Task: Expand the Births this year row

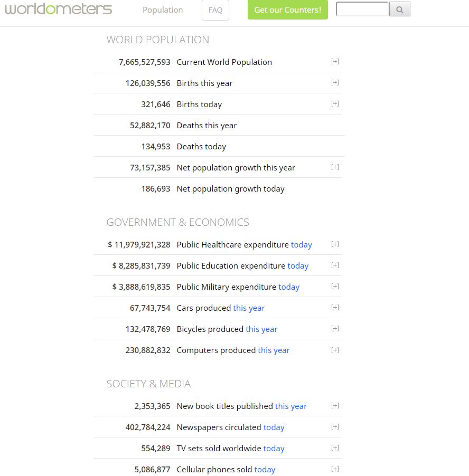Action: pos(335,83)
